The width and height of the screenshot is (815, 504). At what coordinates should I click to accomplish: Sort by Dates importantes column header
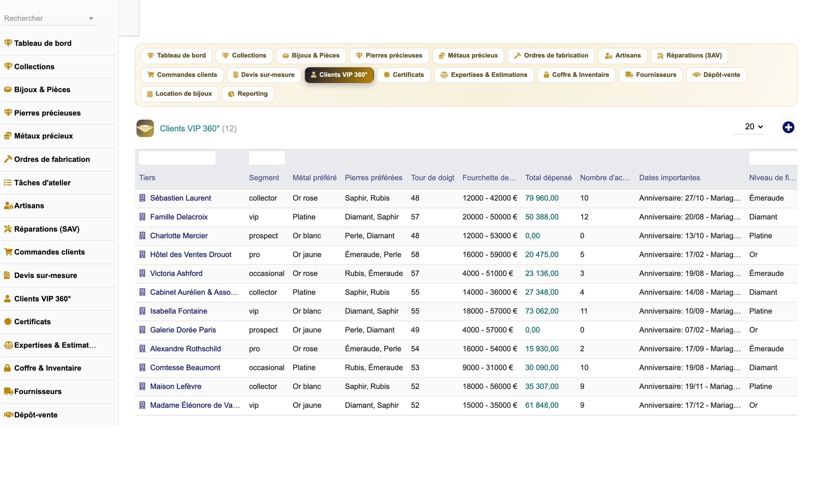[669, 177]
